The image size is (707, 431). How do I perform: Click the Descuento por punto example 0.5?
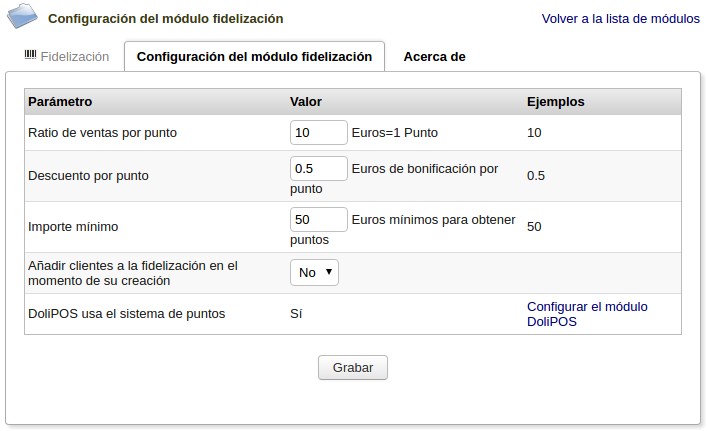click(536, 176)
